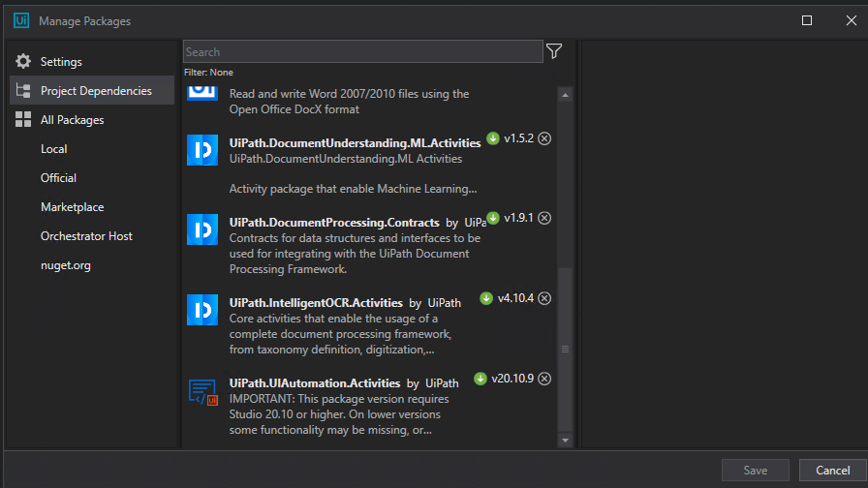Close the Manage Packages window
The height and width of the screenshot is (488, 868).
click(852, 20)
